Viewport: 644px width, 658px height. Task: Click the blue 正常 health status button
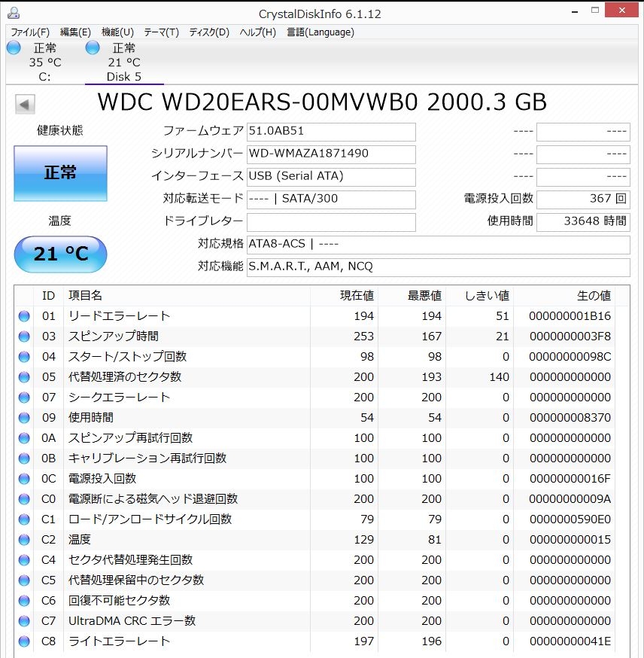coord(60,173)
